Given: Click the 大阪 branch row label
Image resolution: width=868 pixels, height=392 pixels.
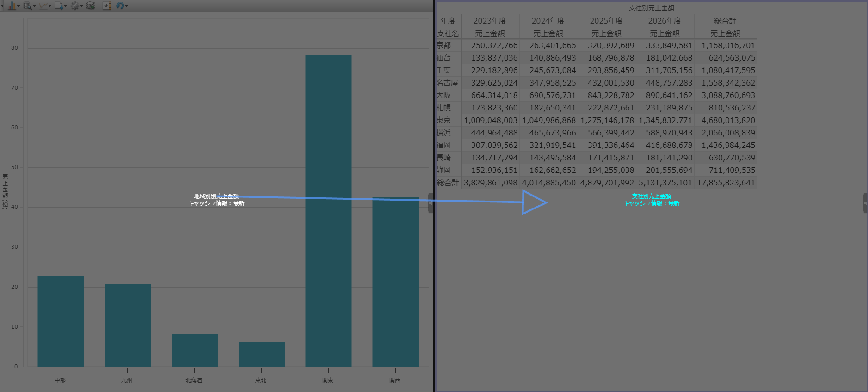Looking at the screenshot, I should 444,95.
